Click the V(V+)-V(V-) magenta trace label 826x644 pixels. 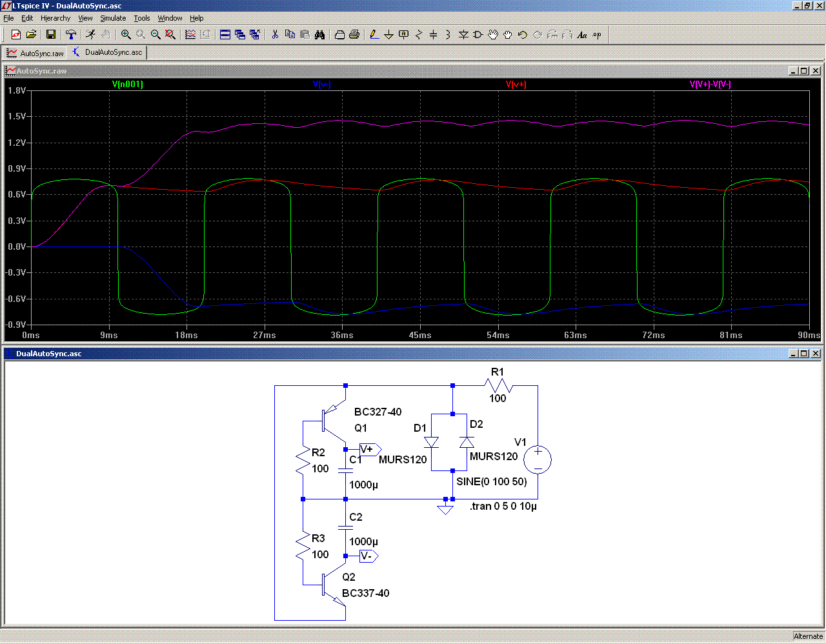(x=710, y=85)
